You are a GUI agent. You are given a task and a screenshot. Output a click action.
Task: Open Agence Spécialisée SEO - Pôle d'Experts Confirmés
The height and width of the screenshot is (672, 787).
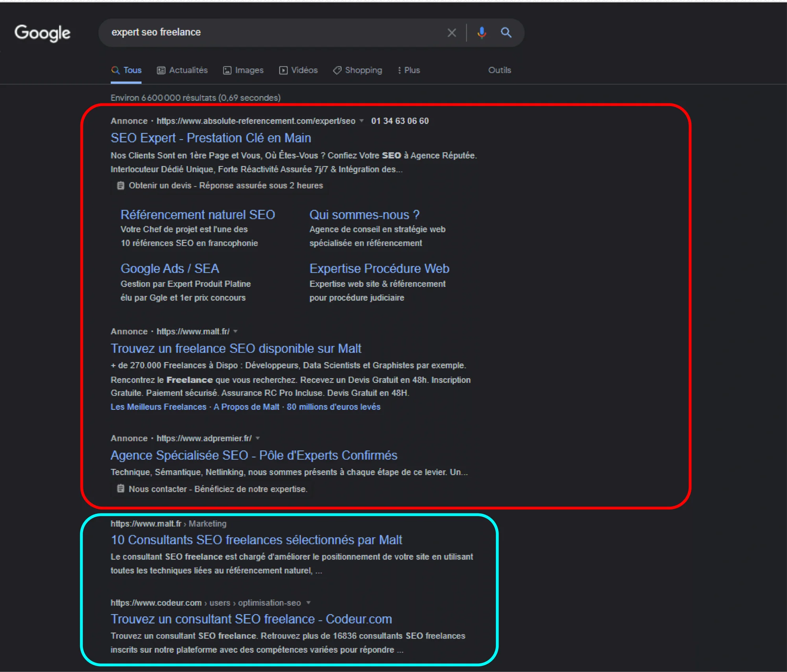pyautogui.click(x=254, y=455)
